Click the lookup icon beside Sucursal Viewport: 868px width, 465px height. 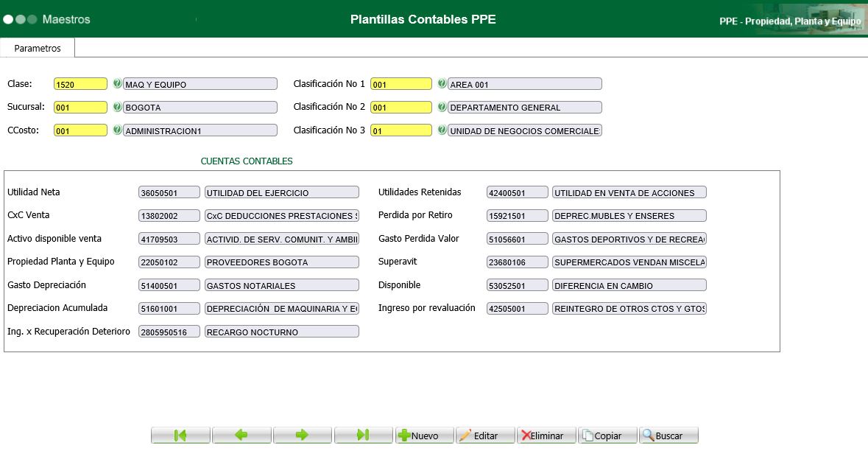click(x=117, y=107)
